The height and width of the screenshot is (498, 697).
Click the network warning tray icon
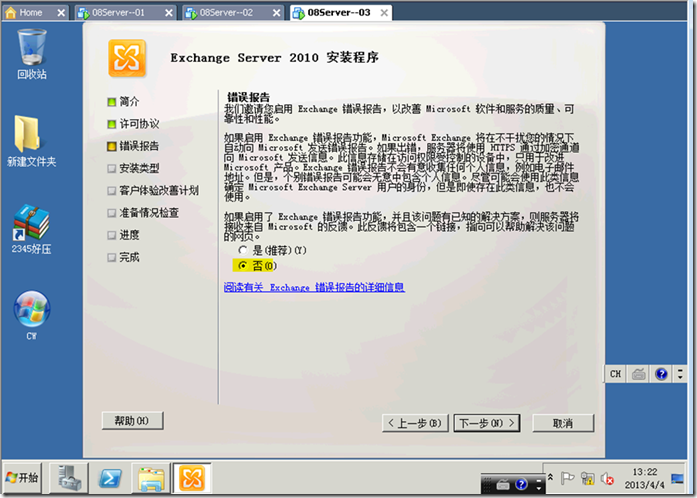tap(588, 479)
